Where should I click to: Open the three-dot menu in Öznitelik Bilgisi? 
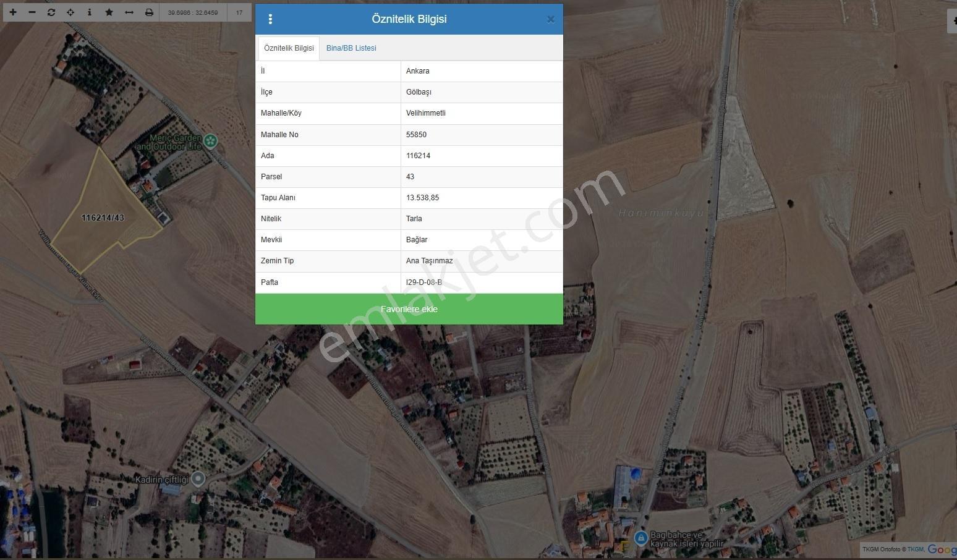click(x=270, y=19)
